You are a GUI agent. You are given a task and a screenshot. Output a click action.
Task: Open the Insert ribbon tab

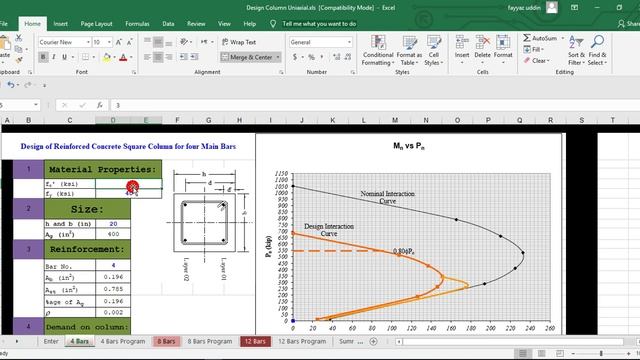pyautogui.click(x=60, y=24)
